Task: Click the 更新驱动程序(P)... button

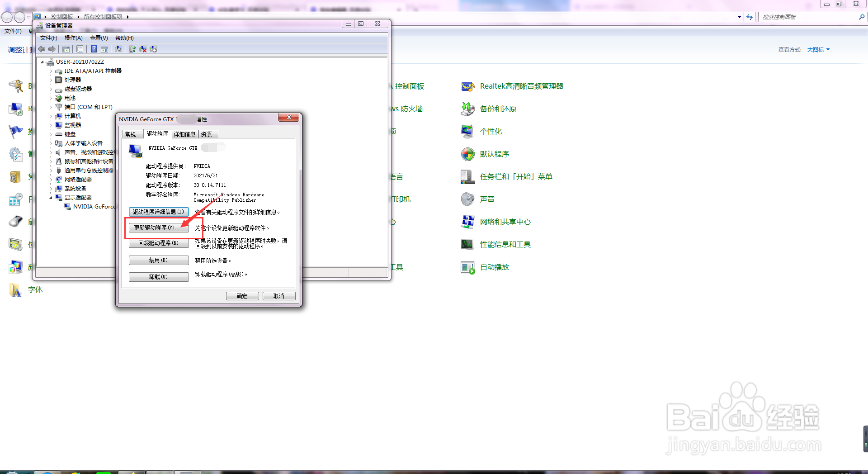Action: click(x=158, y=228)
